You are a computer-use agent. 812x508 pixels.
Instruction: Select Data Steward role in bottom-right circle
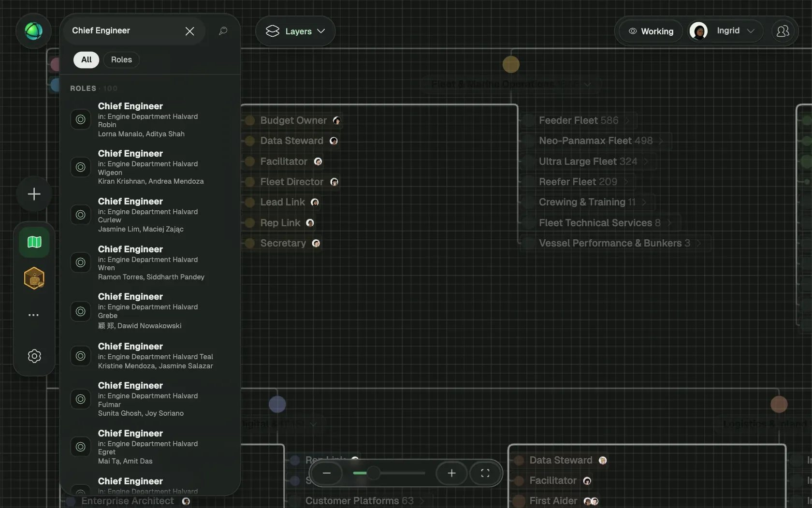[x=561, y=460]
